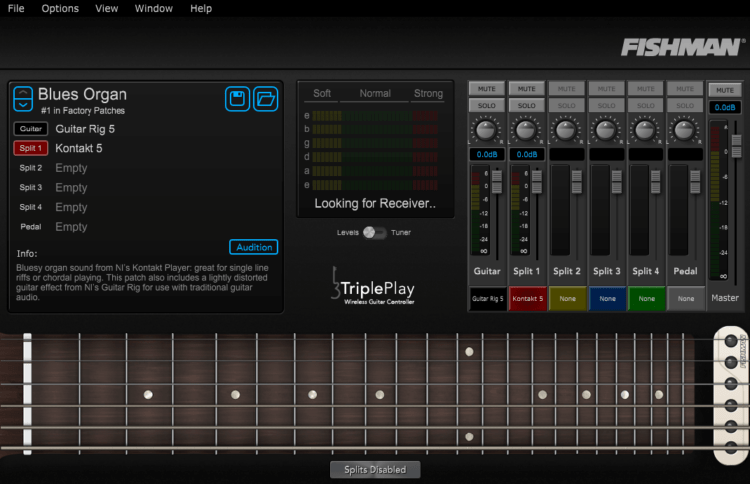Select the Split 3 Empty row
The height and width of the screenshot is (484, 750).
coord(145,187)
